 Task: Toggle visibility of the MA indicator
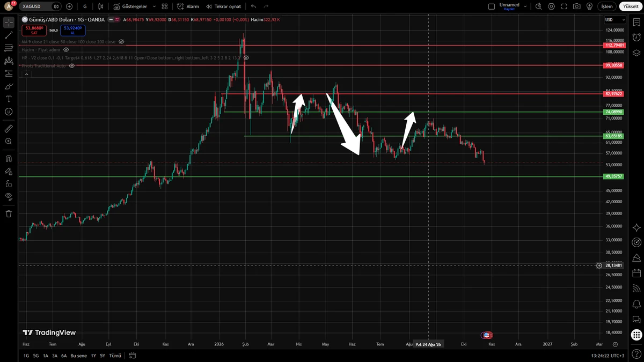tap(121, 41)
